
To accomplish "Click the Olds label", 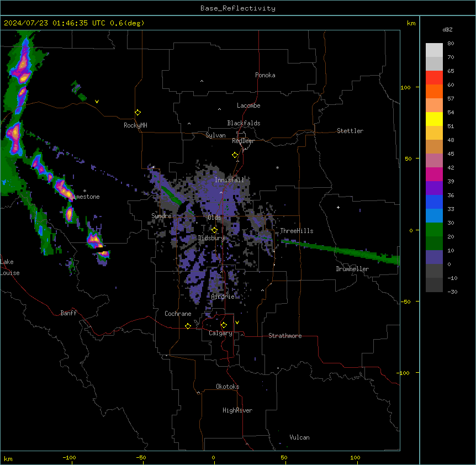I will [214, 218].
